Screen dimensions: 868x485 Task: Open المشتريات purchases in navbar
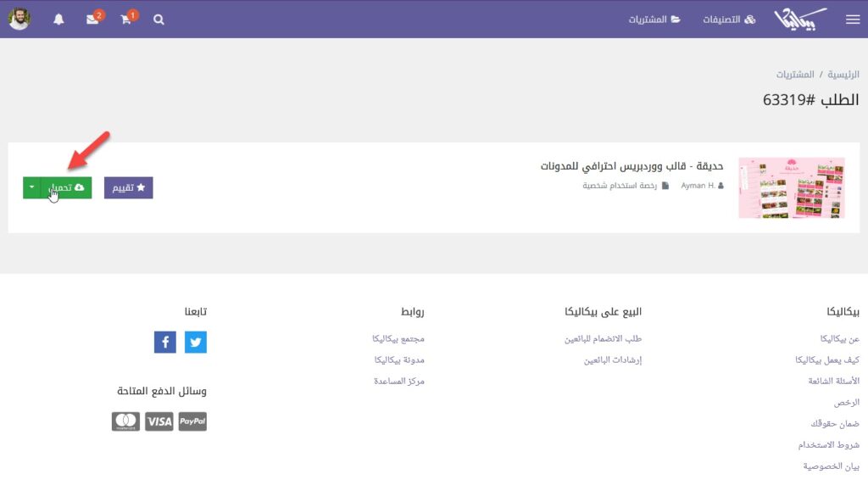click(x=654, y=20)
